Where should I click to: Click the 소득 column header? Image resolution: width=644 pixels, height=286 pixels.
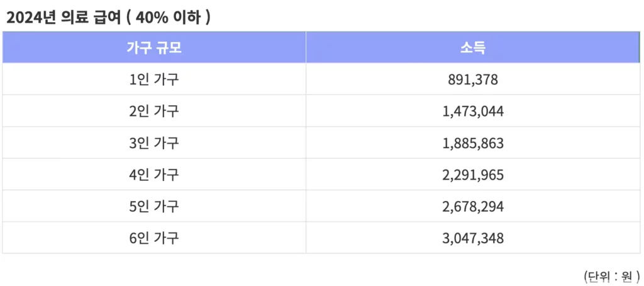point(473,48)
